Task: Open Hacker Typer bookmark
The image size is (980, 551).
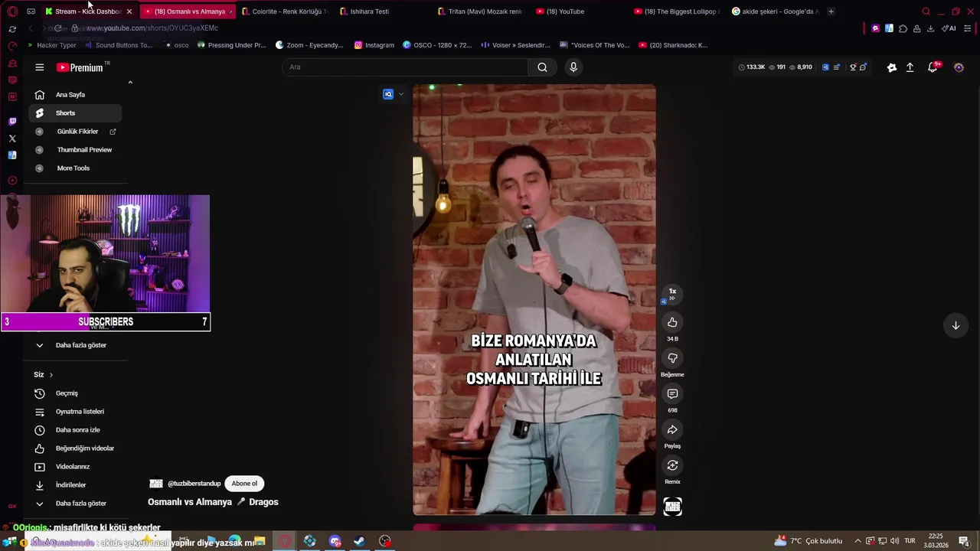Action: (x=52, y=45)
